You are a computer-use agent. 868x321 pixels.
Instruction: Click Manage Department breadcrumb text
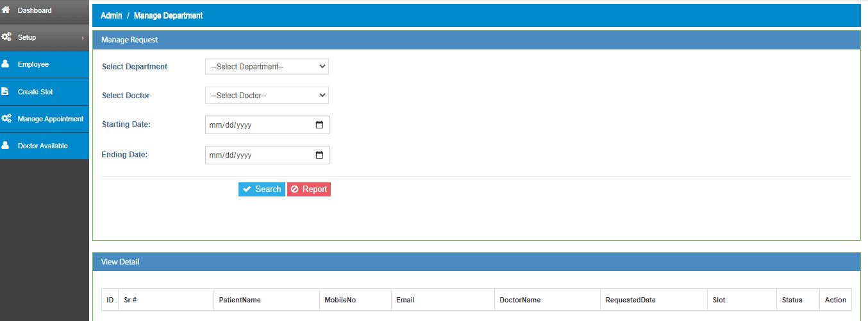168,15
